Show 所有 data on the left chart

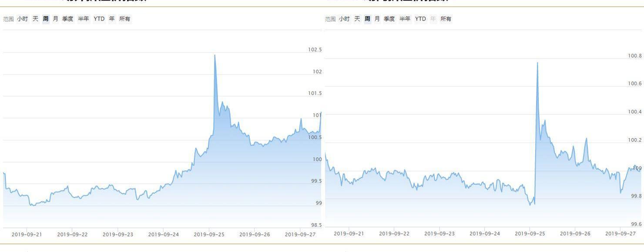(125, 19)
